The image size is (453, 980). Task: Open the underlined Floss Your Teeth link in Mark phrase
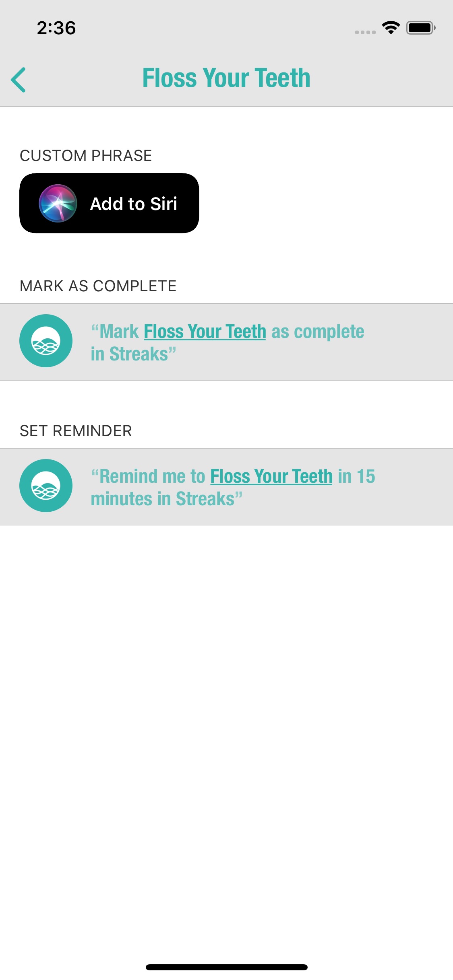tap(205, 332)
